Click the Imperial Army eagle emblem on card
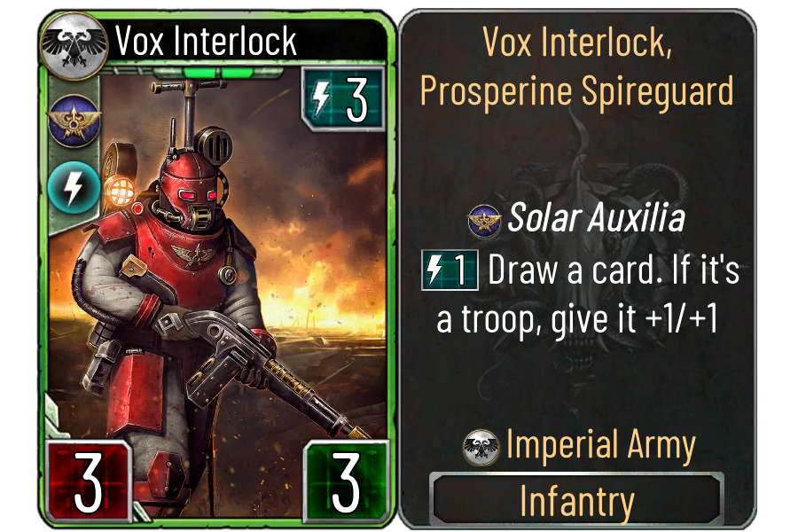Image resolution: width=798 pixels, height=532 pixels. [74, 45]
